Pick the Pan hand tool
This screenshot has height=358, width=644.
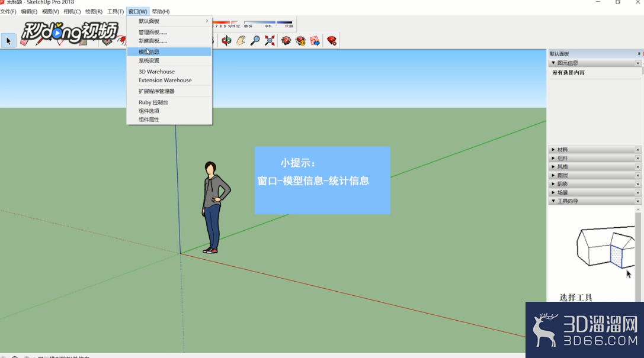(241, 41)
